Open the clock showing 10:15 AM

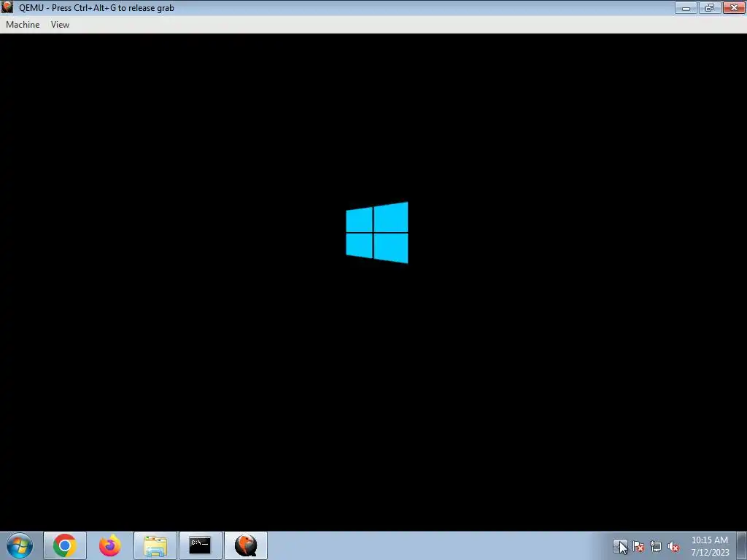[710, 545]
